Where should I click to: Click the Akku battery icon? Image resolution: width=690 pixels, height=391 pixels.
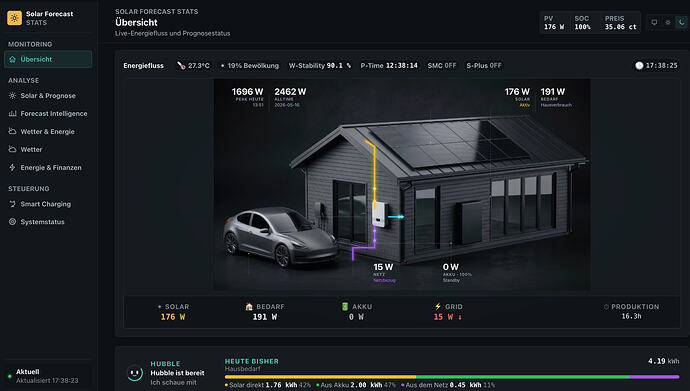tap(345, 306)
